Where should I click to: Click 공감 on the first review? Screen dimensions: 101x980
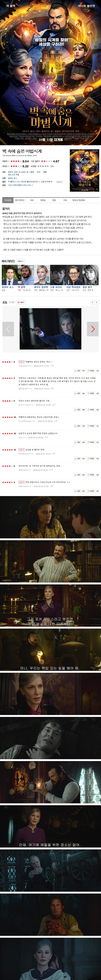[x=77, y=371]
